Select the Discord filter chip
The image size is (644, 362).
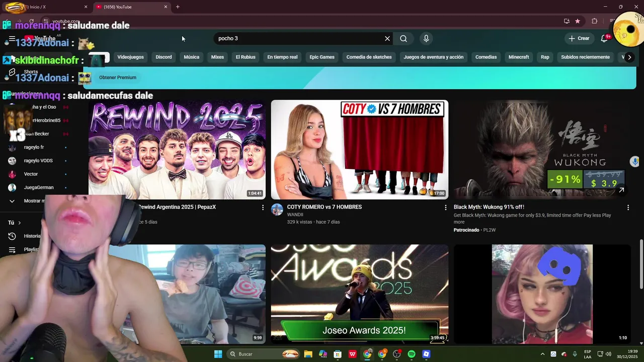click(164, 57)
